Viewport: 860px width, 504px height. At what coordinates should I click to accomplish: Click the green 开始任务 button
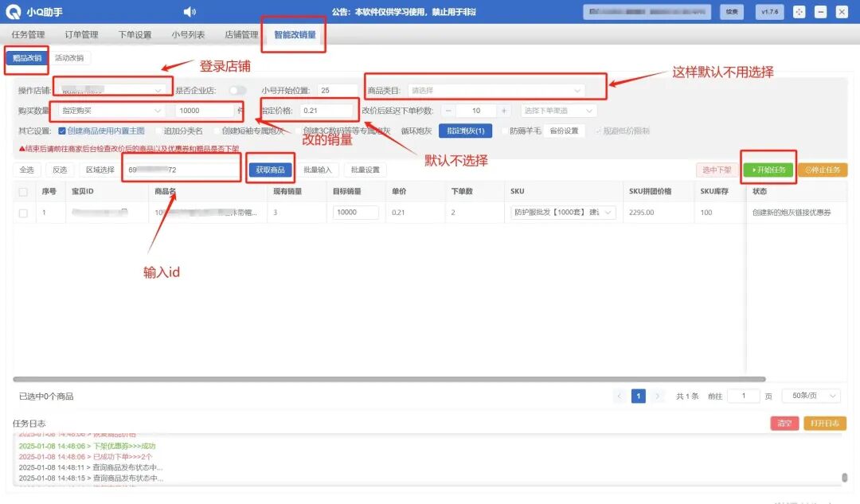(x=768, y=170)
